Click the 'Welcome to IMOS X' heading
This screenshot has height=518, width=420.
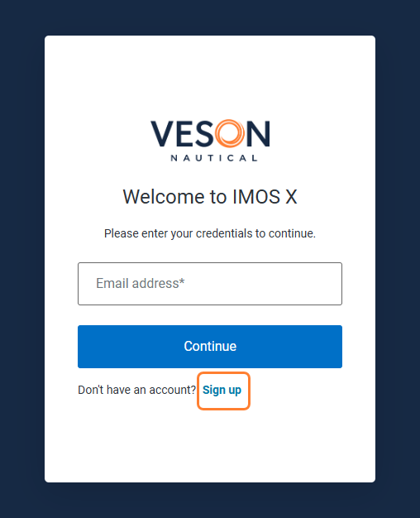click(210, 197)
